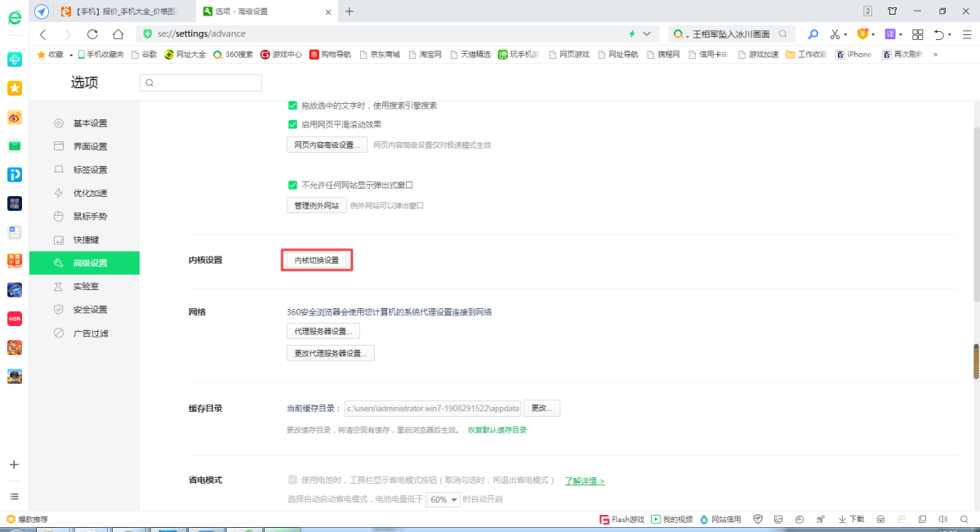
Task: Select 优化加速 in settings sidebar
Action: coord(84,193)
